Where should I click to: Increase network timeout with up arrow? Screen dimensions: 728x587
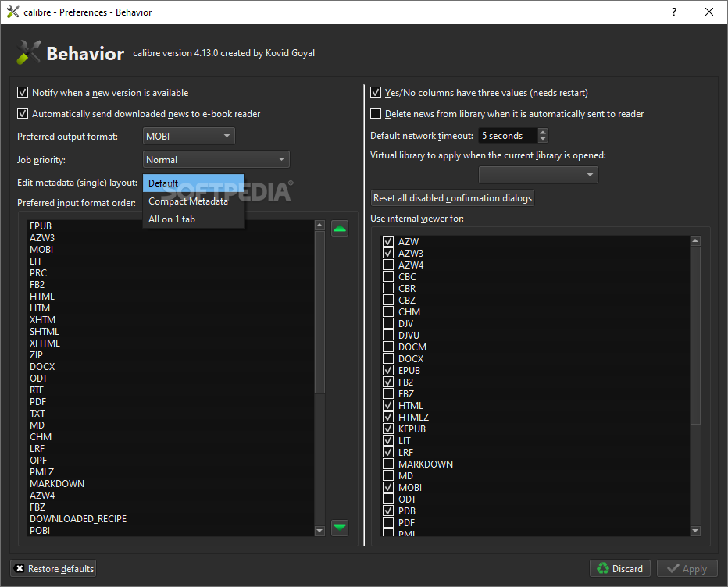click(543, 132)
